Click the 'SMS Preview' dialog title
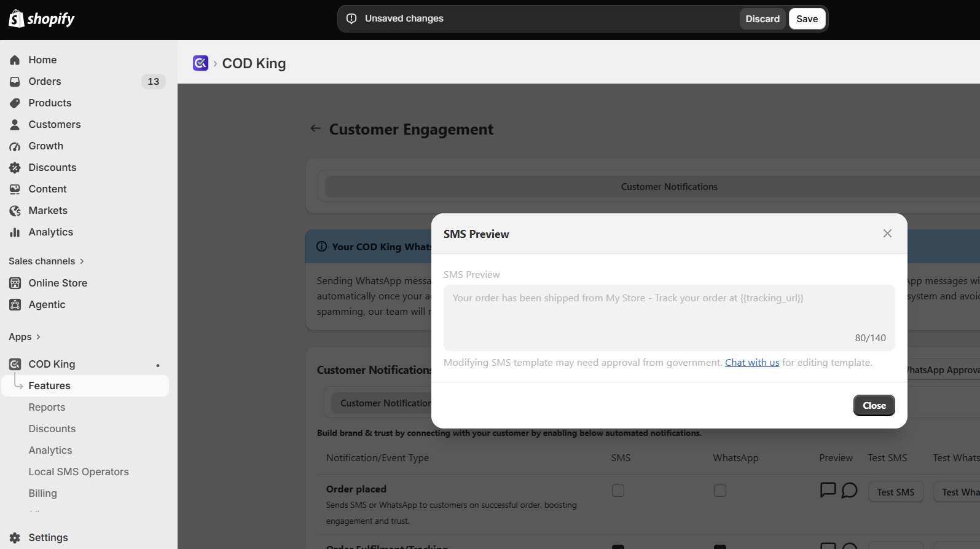This screenshot has width=980, height=549. point(476,234)
